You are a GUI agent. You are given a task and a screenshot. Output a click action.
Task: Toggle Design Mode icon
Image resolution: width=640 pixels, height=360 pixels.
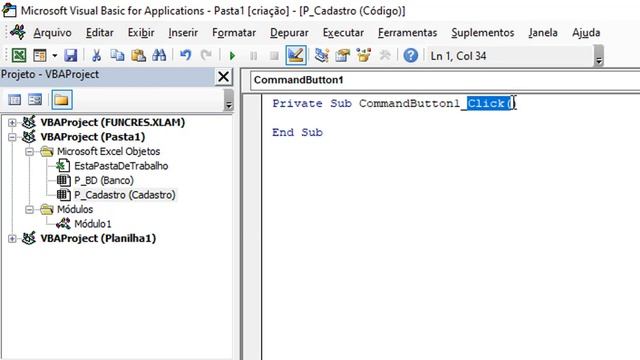pyautogui.click(x=296, y=55)
